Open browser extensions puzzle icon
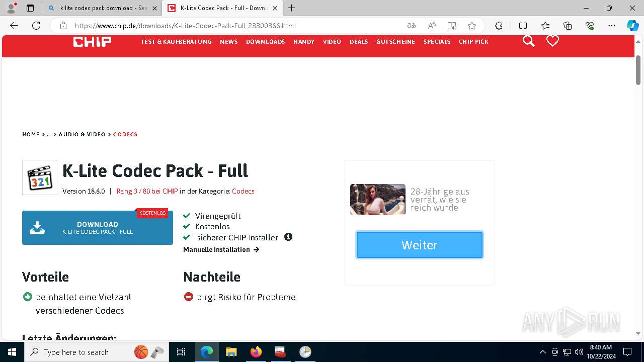 point(499,26)
